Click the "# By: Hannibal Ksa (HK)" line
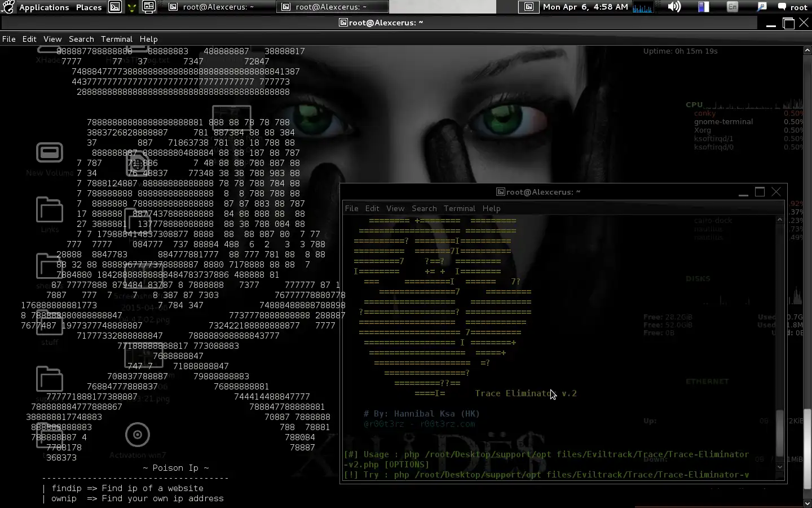Image resolution: width=812 pixels, height=508 pixels. 422,414
